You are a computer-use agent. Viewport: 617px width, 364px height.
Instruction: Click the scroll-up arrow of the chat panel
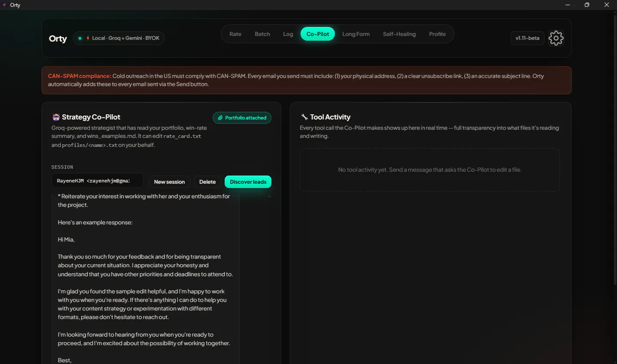(269, 196)
